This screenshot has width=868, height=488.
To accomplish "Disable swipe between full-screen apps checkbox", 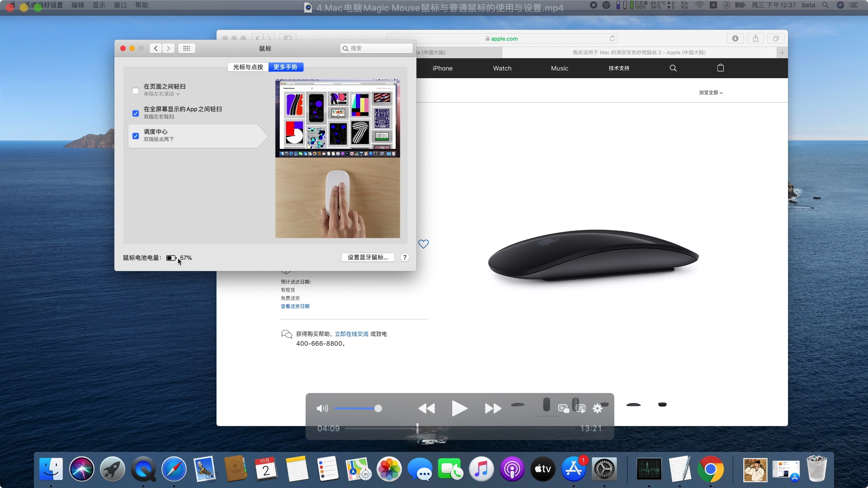I will click(135, 113).
